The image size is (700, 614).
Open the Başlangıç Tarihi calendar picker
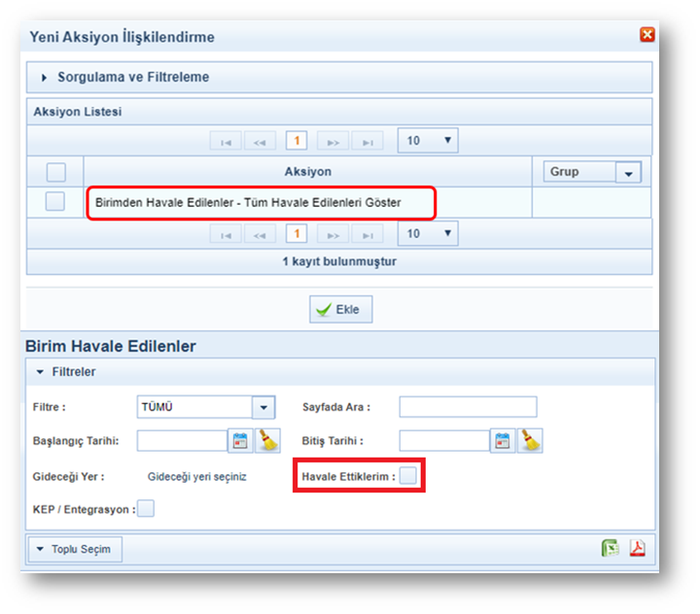240,440
